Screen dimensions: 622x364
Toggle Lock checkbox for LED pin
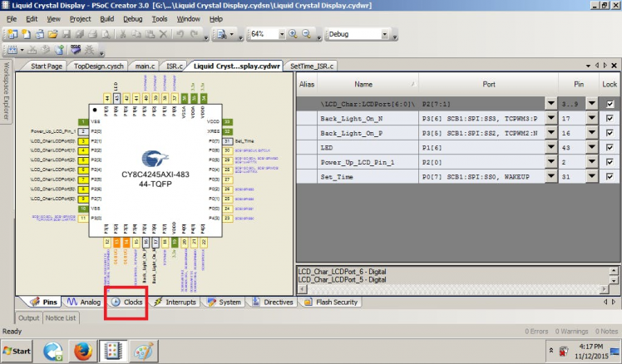coord(610,148)
